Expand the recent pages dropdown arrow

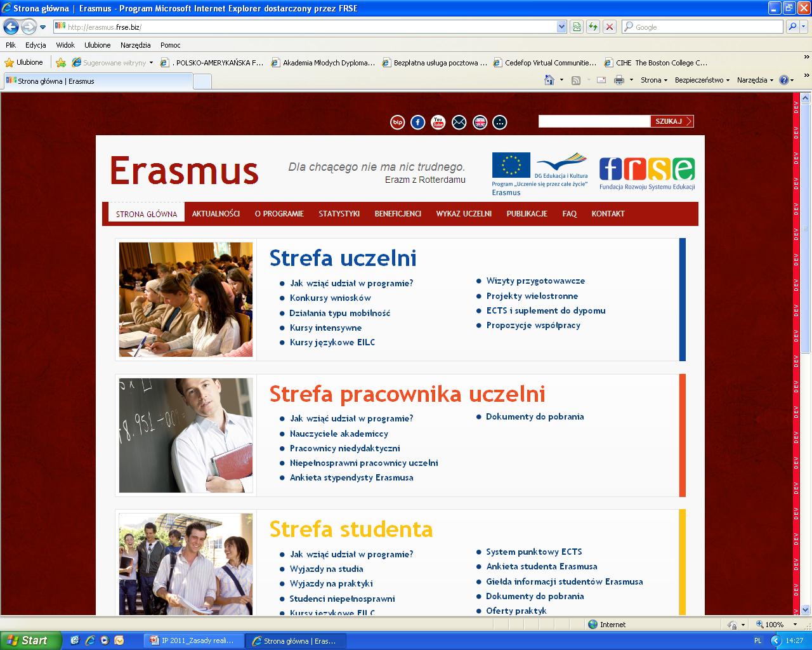[x=43, y=27]
